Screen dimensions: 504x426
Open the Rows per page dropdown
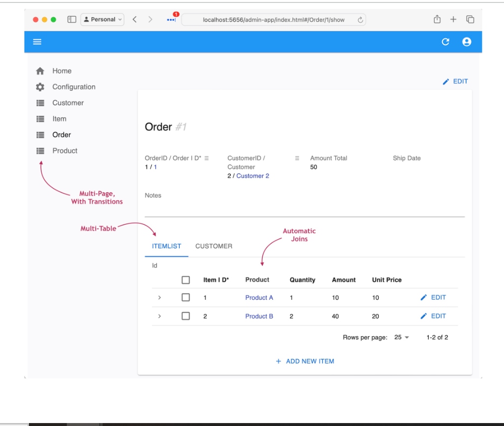(x=401, y=338)
